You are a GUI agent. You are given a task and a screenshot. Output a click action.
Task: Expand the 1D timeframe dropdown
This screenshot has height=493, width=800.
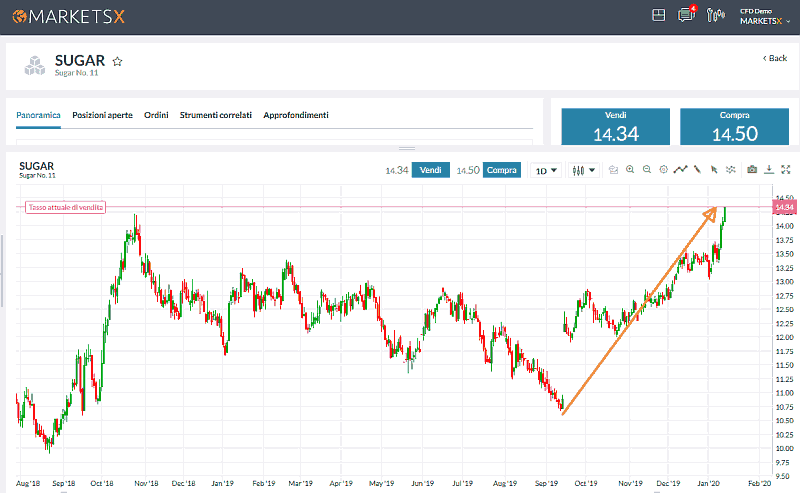(x=544, y=170)
